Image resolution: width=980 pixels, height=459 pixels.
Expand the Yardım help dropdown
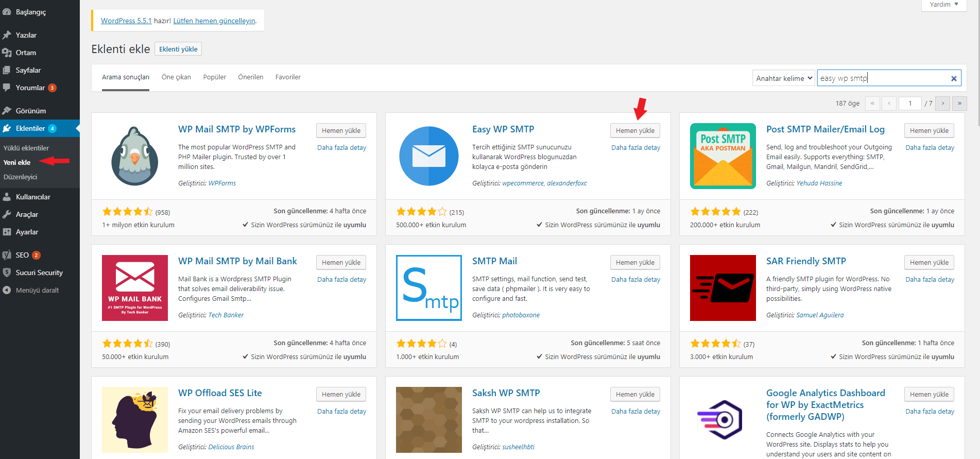pyautogui.click(x=944, y=5)
